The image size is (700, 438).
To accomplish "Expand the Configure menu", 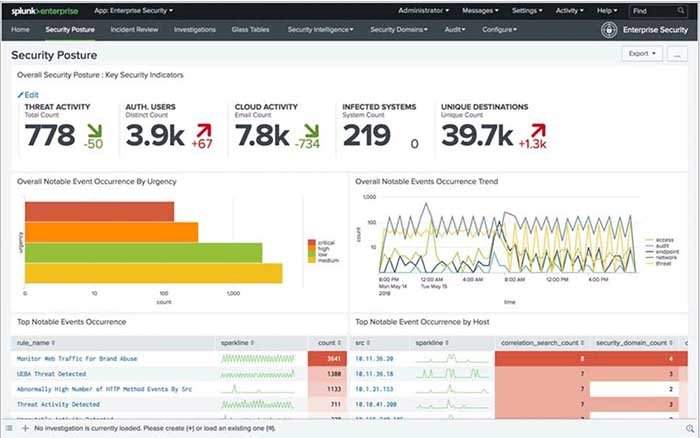I will (500, 29).
